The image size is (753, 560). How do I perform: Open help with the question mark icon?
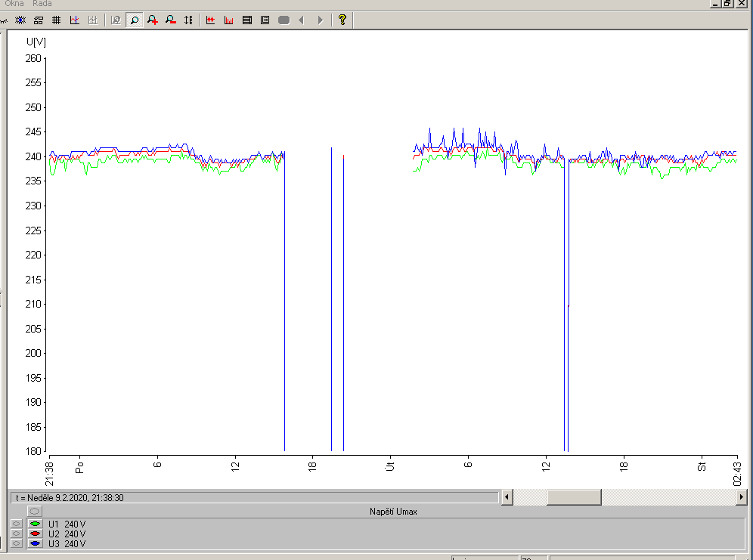pos(342,20)
